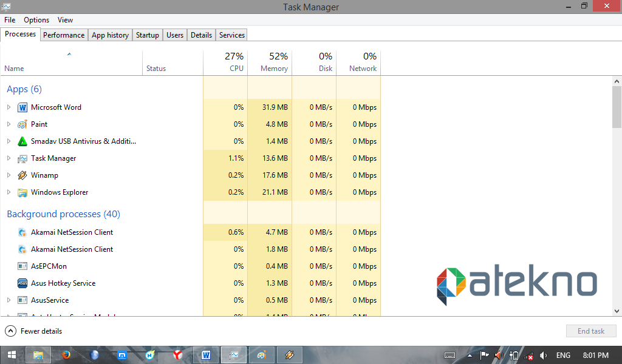Click the Asus Hotkey Service icon
Viewport: 622px width, 364px height.
click(x=22, y=283)
